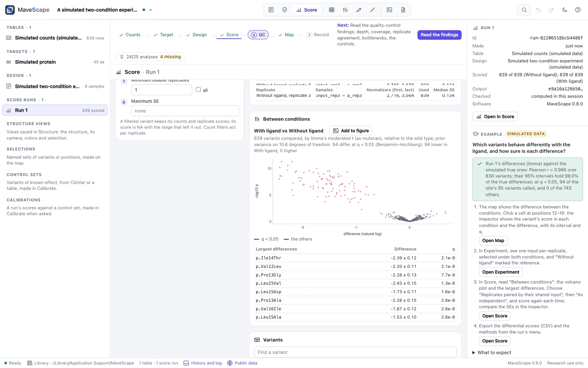Tick the "all" checkbox for usable replicates
The image size is (588, 368).
coord(198,89)
